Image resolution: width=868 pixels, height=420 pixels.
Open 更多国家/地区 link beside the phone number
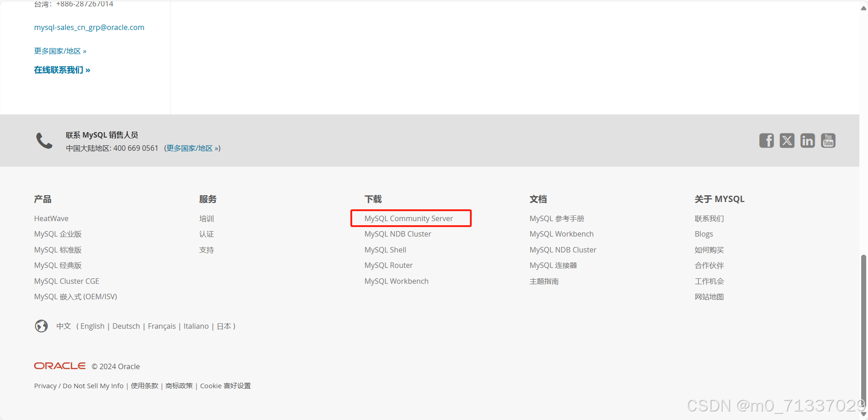[193, 148]
